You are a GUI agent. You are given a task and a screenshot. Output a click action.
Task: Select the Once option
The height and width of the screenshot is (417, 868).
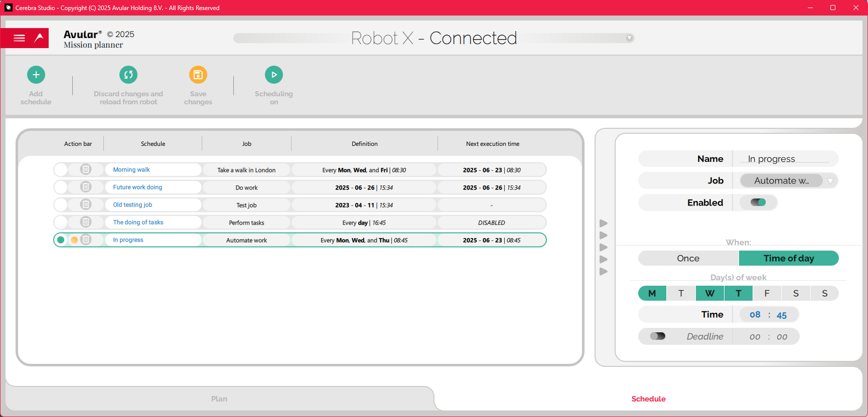[688, 258]
